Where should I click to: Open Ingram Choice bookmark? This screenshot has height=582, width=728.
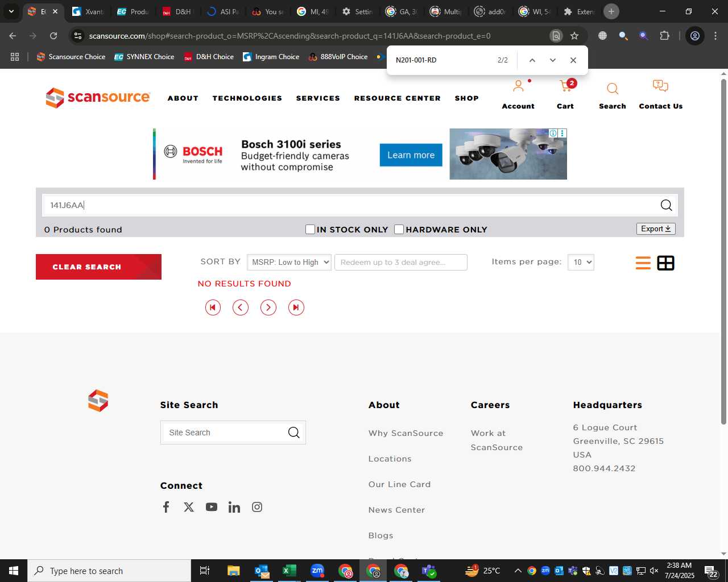click(271, 57)
